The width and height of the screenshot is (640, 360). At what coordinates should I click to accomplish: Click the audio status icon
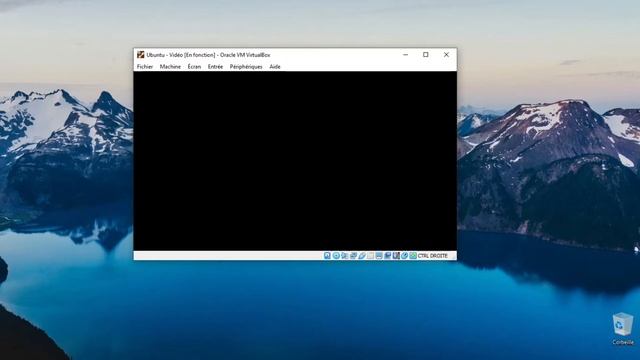tap(344, 256)
